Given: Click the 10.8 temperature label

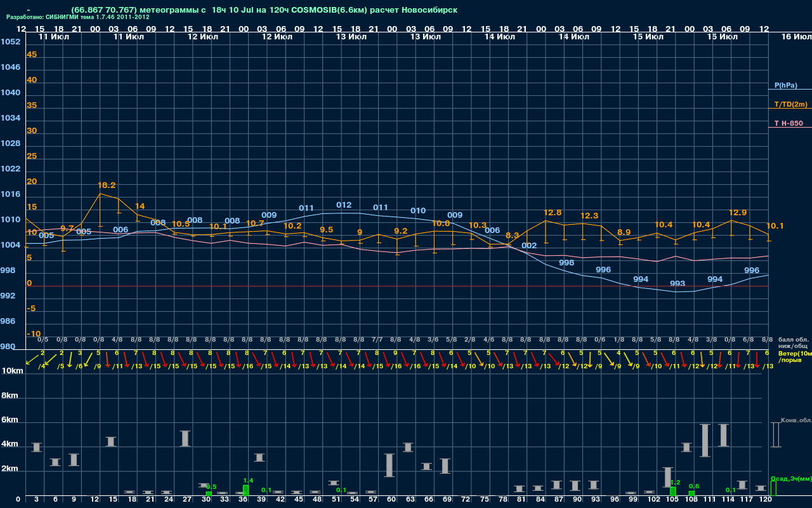Looking at the screenshot, I should coord(441,224).
